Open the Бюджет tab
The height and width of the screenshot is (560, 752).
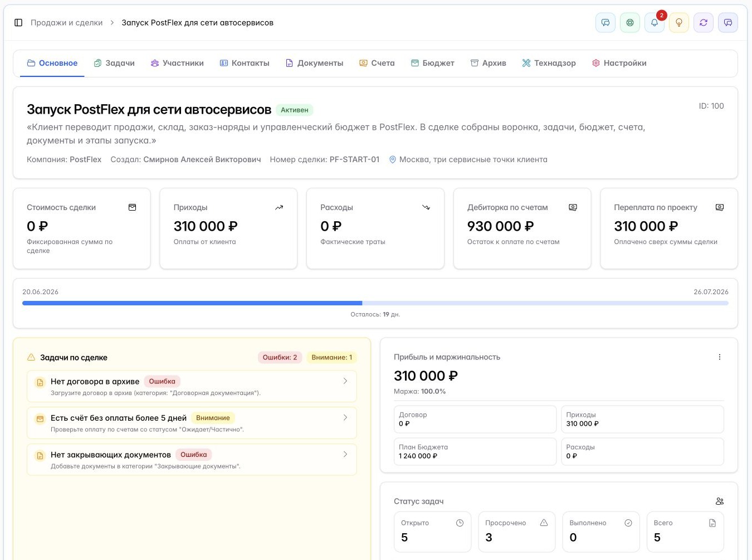pos(433,64)
